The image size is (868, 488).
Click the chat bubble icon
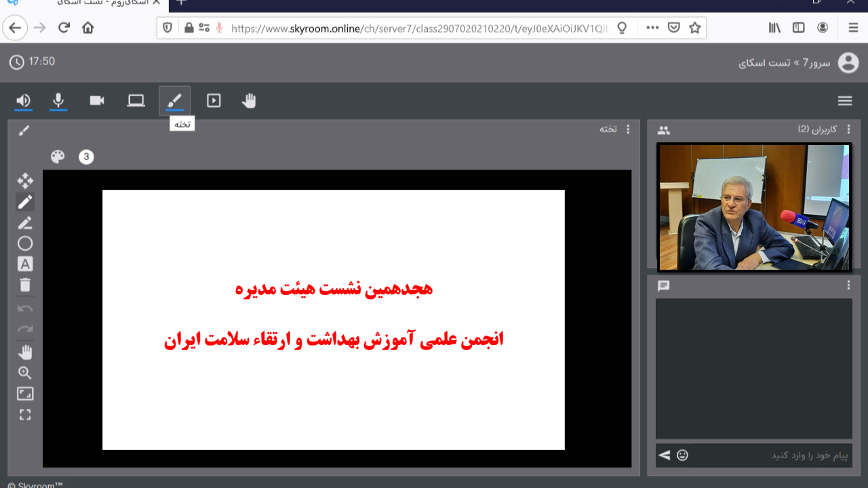(664, 286)
